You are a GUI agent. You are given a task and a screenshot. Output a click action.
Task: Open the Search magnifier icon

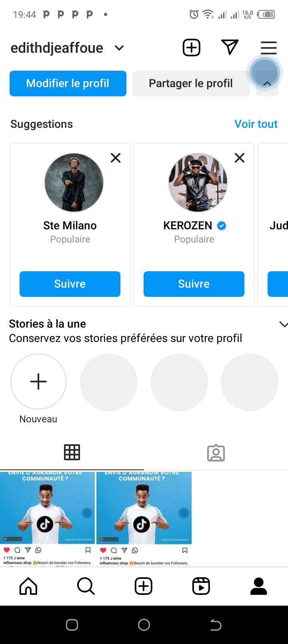tap(86, 586)
